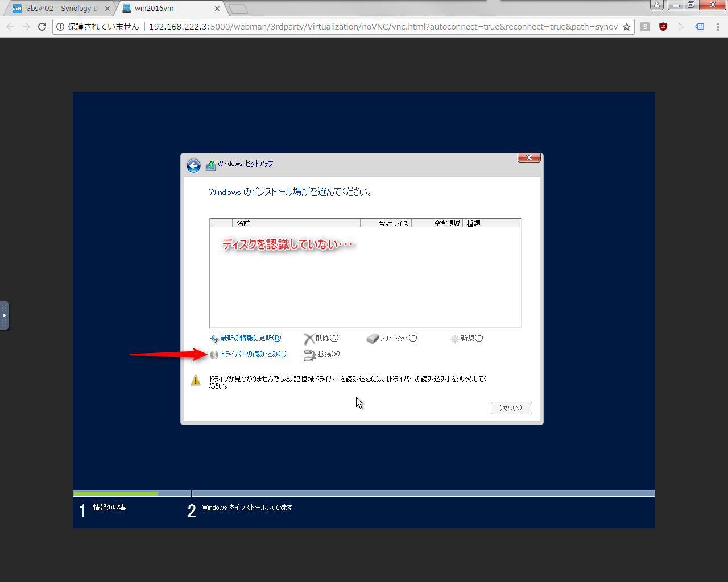The width and height of the screenshot is (728, 582).
Task: Click the format (フォーマット) option
Action: point(398,338)
